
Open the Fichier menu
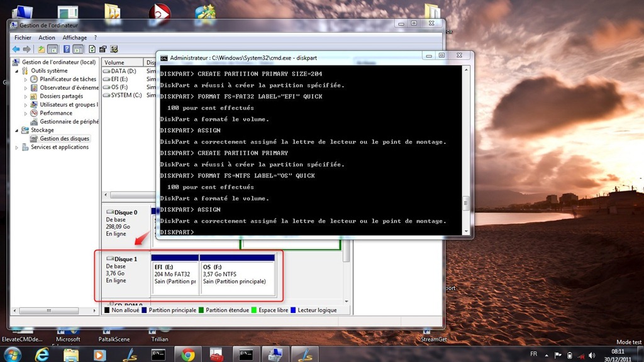[23, 37]
